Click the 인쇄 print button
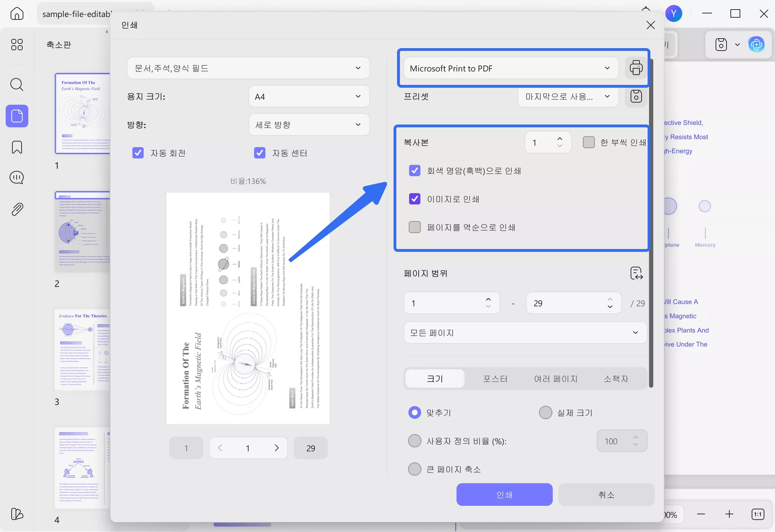The width and height of the screenshot is (775, 532). coord(504,495)
